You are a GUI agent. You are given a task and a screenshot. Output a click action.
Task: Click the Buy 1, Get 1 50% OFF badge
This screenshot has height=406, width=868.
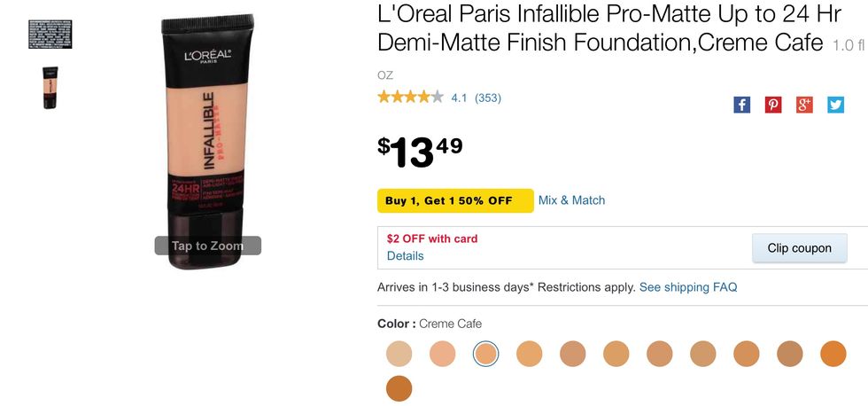(455, 200)
